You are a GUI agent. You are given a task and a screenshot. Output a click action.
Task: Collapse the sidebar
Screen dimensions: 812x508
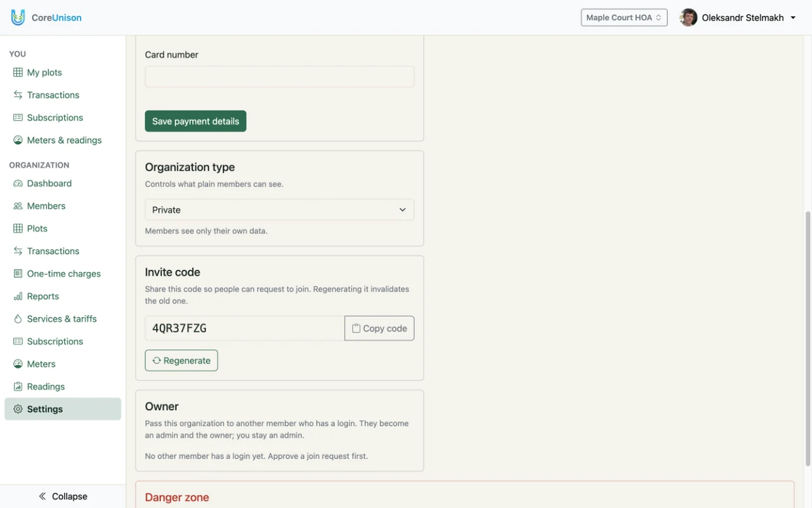point(63,497)
